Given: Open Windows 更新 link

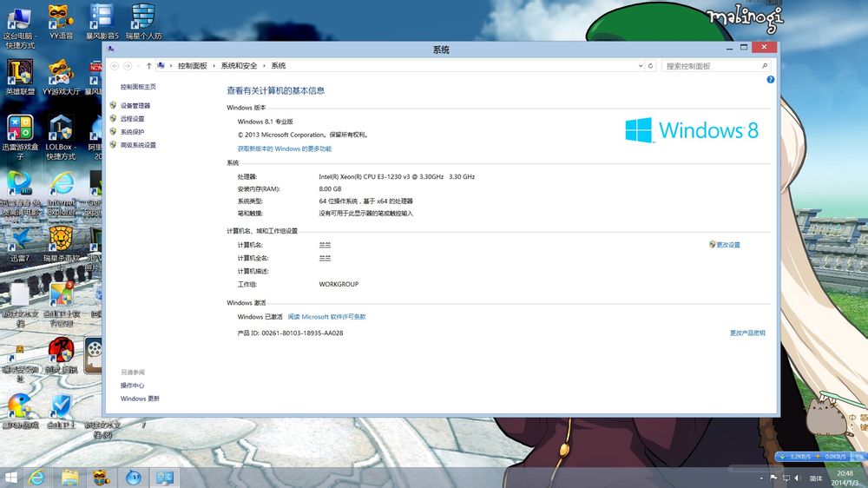Looking at the screenshot, I should pos(140,399).
